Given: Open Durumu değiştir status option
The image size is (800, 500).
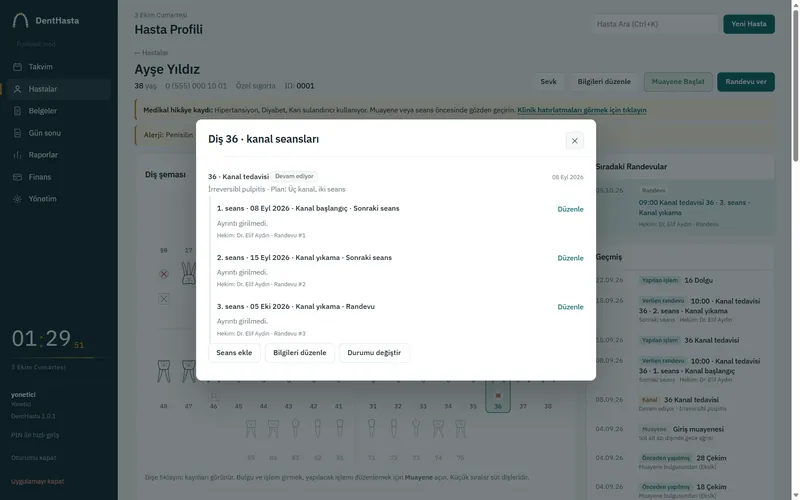Looking at the screenshot, I should point(374,353).
